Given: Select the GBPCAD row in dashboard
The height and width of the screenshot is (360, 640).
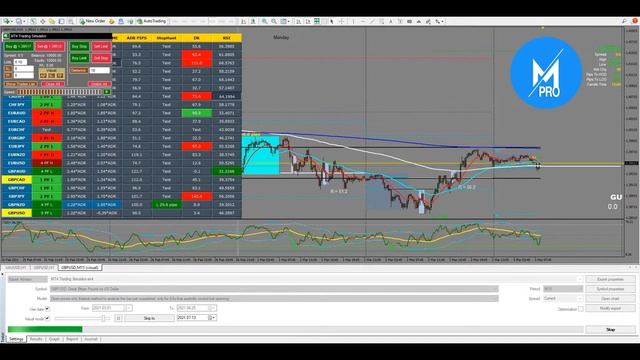Looking at the screenshot, I should point(121,180).
